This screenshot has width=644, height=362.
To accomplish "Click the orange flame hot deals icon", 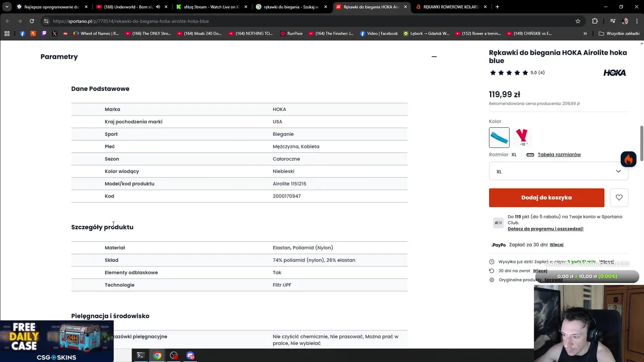I will pos(628,159).
